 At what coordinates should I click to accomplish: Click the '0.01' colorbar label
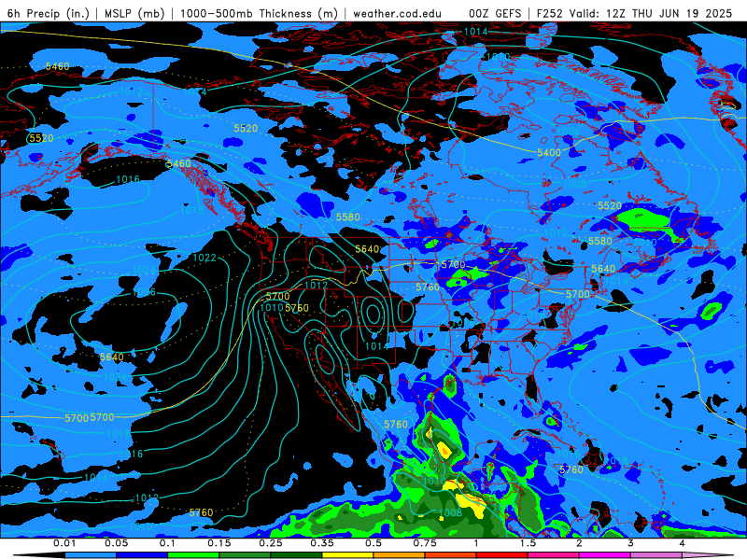click(x=64, y=543)
